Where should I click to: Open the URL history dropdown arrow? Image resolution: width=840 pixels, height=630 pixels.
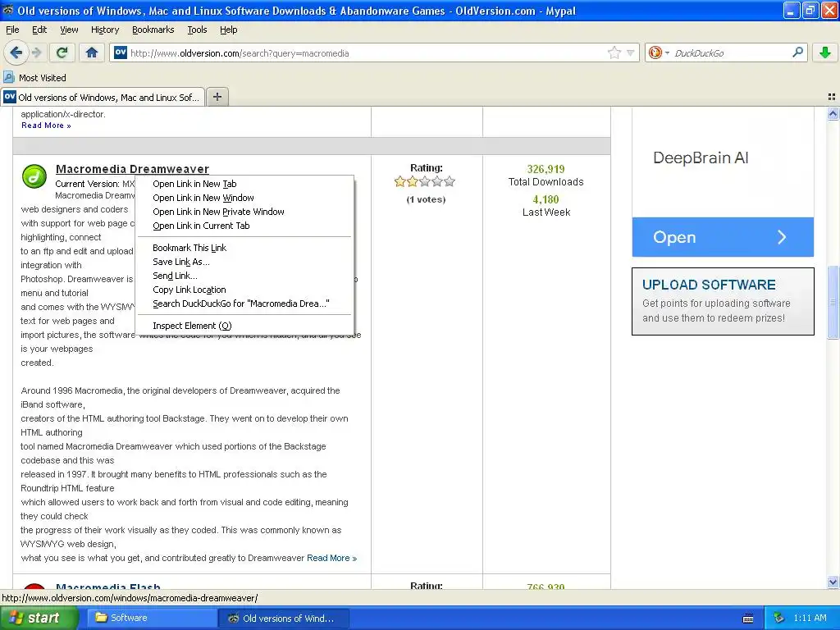[631, 52]
